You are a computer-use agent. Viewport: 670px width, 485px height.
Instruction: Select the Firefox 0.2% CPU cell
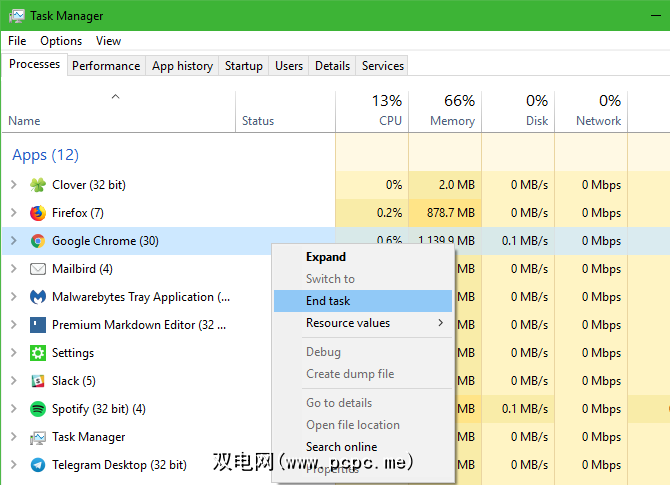point(372,213)
